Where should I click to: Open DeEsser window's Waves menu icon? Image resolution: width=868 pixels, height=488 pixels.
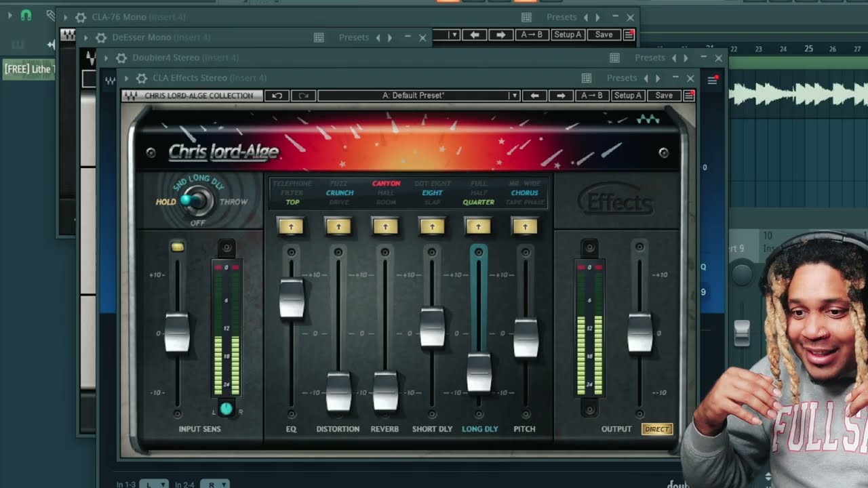(x=629, y=35)
